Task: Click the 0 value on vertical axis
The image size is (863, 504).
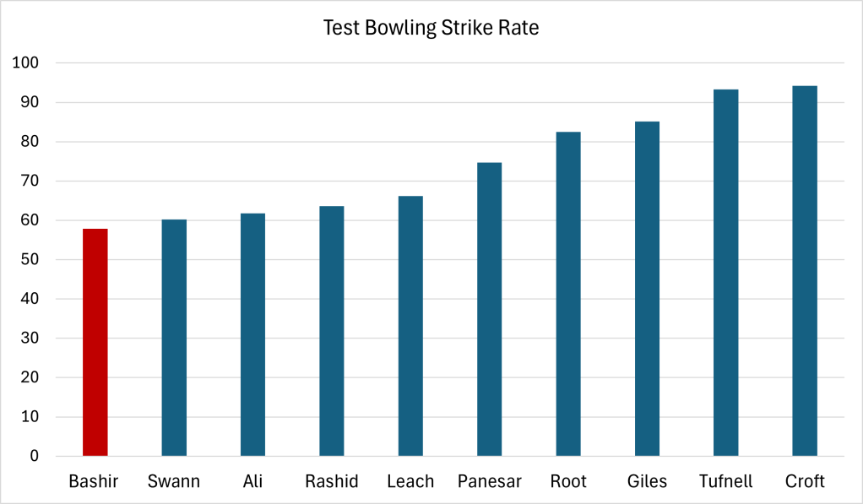Action: click(33, 457)
